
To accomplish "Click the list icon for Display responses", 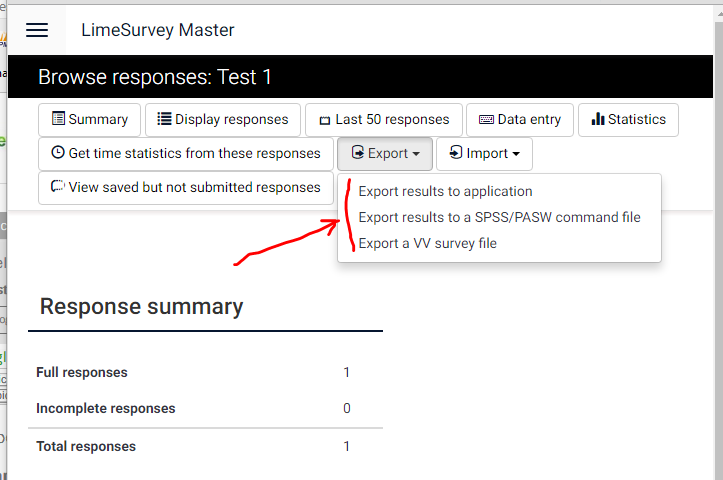I will click(164, 119).
